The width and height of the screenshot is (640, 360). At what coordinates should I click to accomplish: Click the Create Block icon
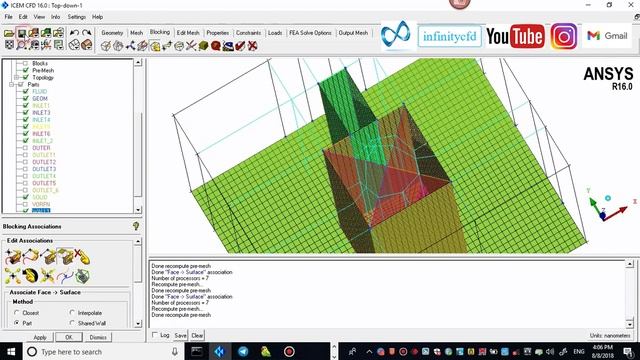106,46
